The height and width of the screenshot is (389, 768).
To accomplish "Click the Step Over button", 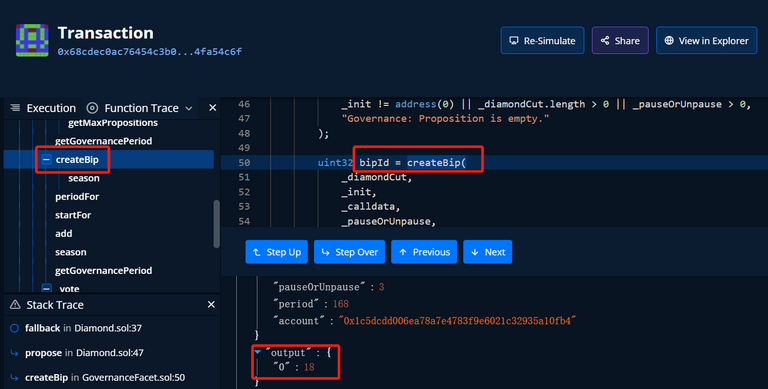I will click(349, 252).
